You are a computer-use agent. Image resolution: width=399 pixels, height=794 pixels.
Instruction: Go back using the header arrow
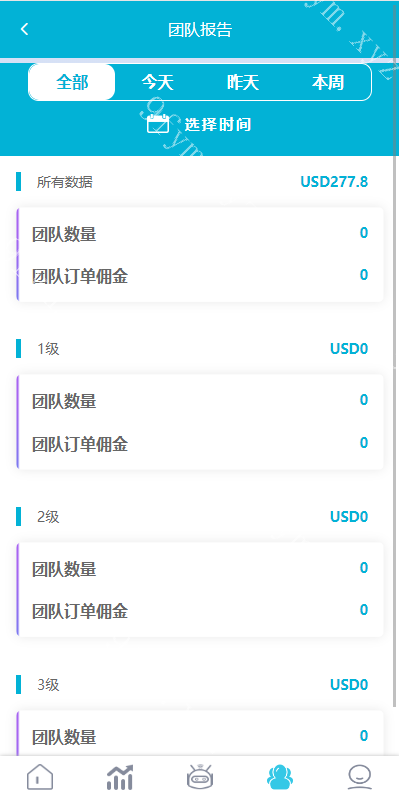pyautogui.click(x=24, y=29)
